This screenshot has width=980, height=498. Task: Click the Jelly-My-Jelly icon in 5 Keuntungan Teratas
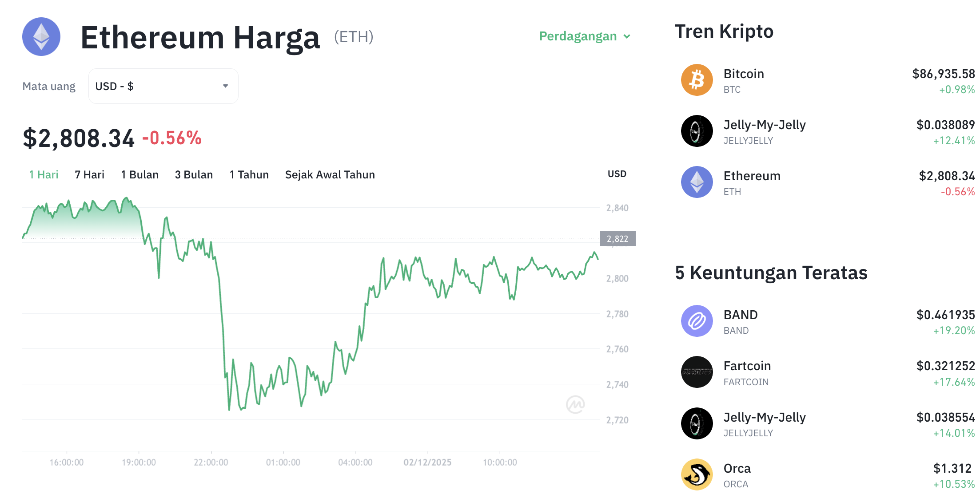(696, 423)
